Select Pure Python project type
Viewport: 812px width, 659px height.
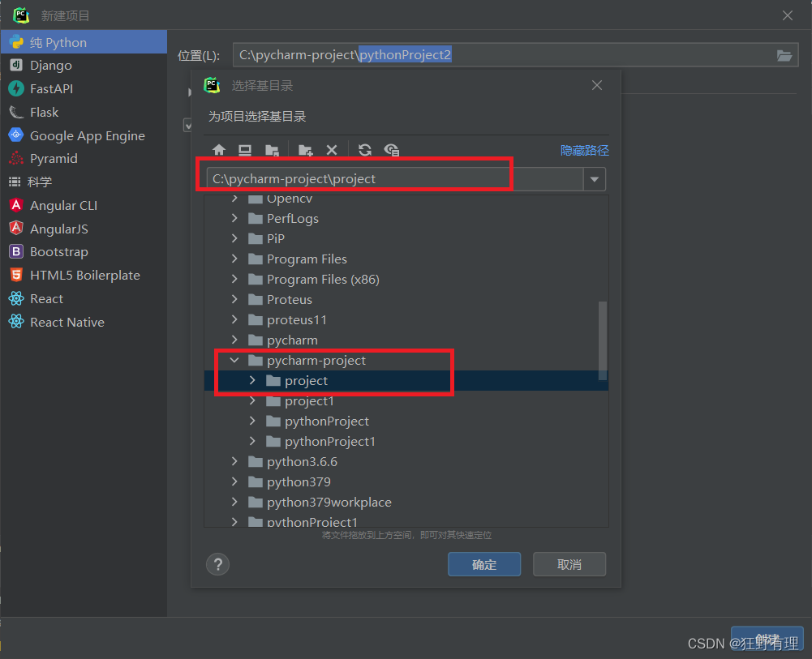click(x=84, y=42)
